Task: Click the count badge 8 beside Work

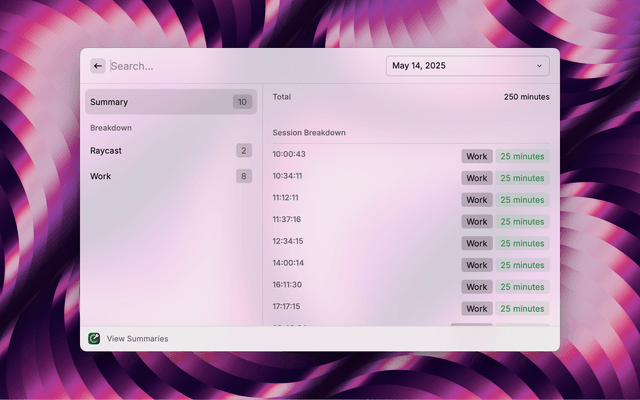Action: [243, 176]
